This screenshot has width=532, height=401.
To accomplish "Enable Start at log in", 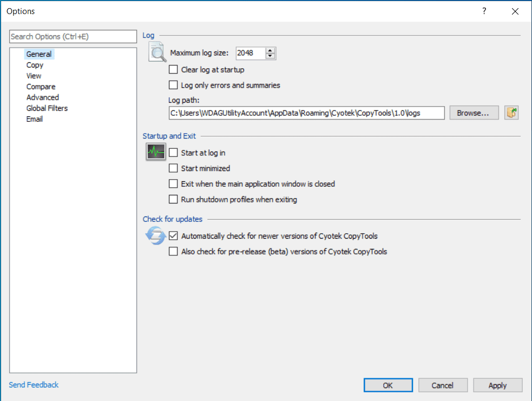I will pos(173,153).
